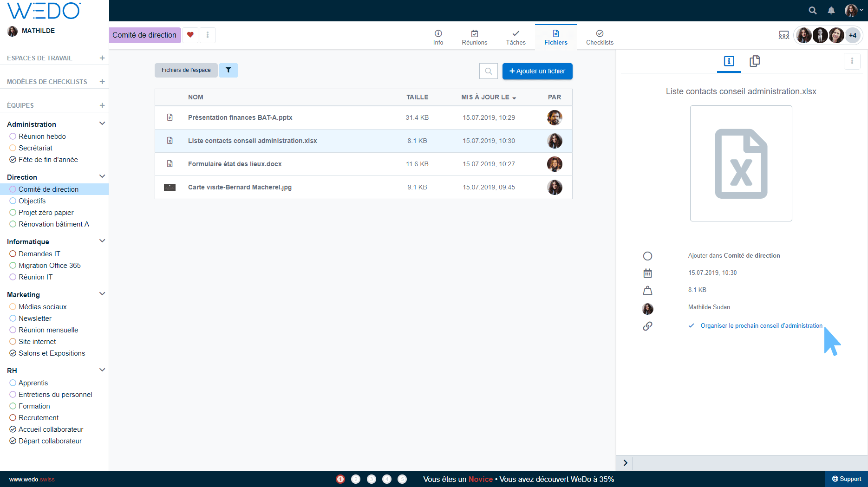Toggle the circle beside Ajouter dans Comité de direction
Screen dimensions: 868x487
[647, 256]
